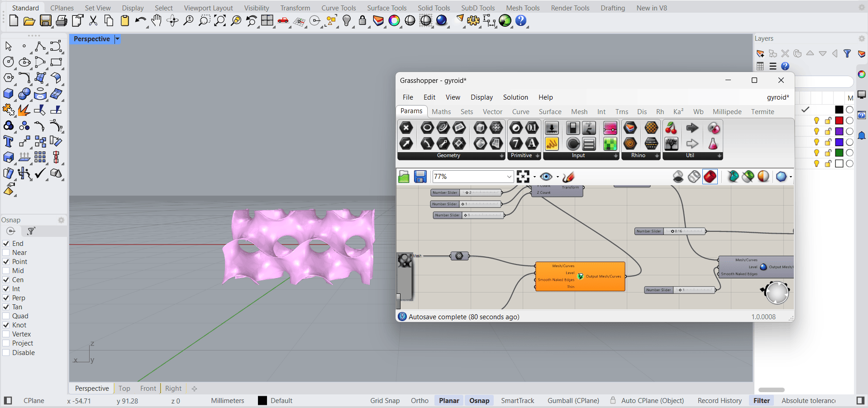The image size is (868, 408).
Task: Click the Undo arrow icon
Action: [140, 21]
